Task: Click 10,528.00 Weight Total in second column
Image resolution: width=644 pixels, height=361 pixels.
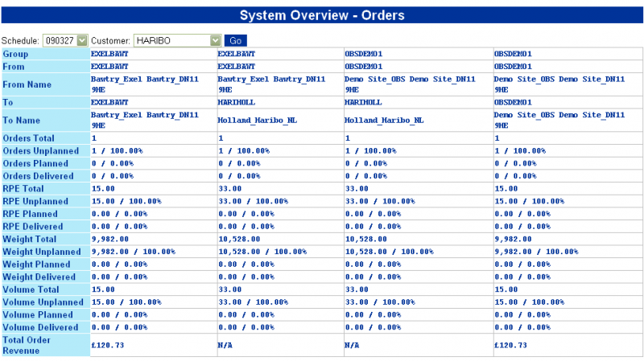Action: coord(239,239)
